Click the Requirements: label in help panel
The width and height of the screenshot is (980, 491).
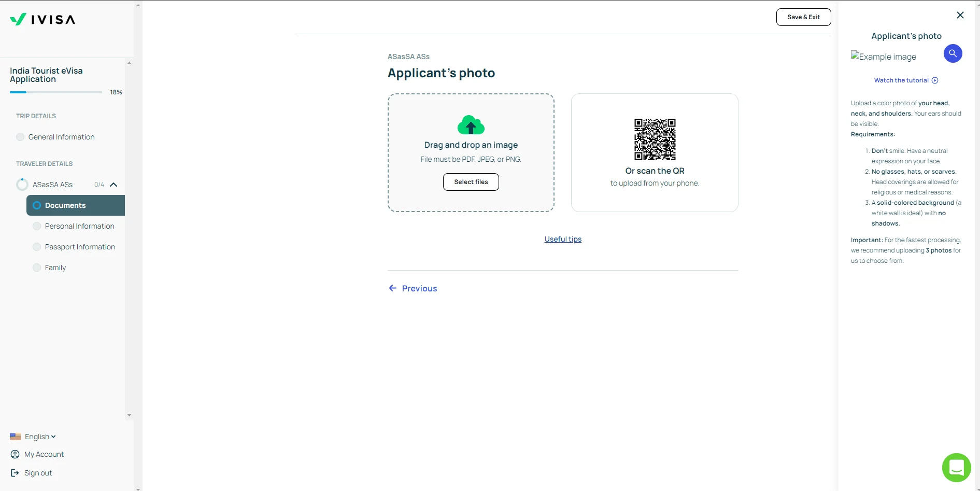coord(873,134)
